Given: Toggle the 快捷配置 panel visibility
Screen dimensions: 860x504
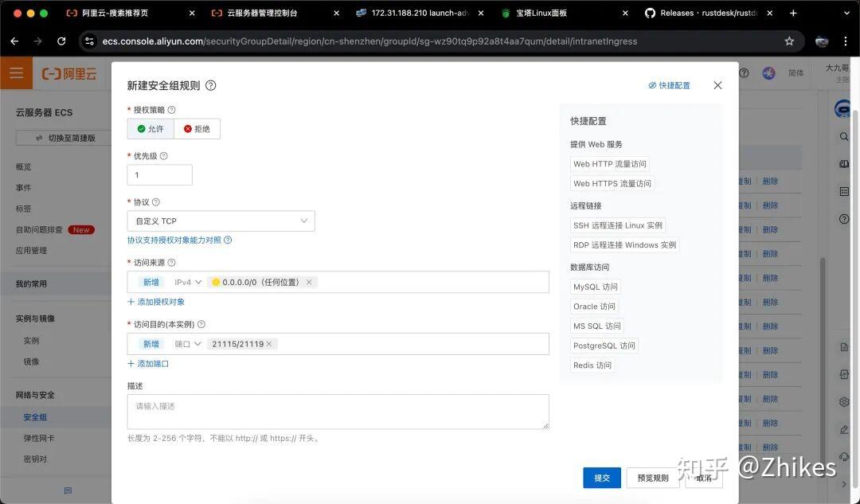Looking at the screenshot, I should pos(669,85).
